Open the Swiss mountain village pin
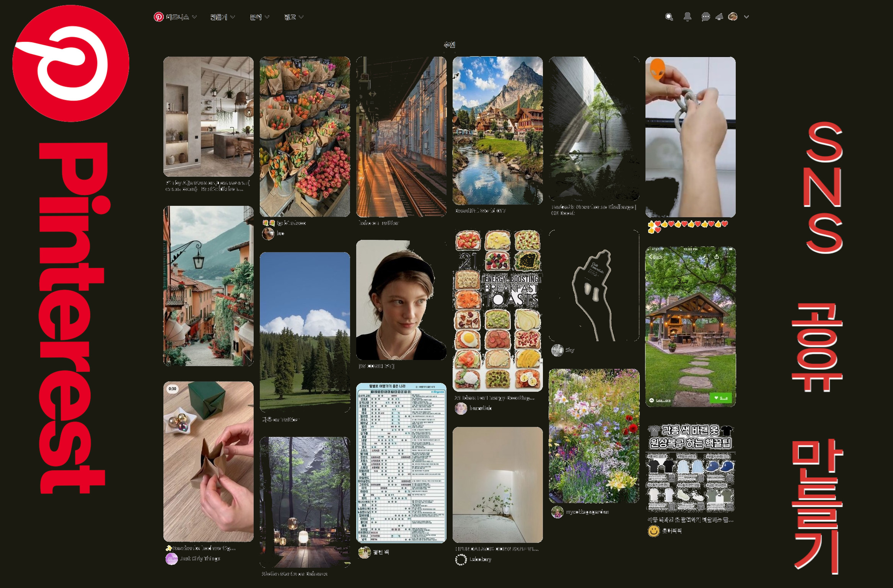This screenshot has height=588, width=893. point(497,130)
